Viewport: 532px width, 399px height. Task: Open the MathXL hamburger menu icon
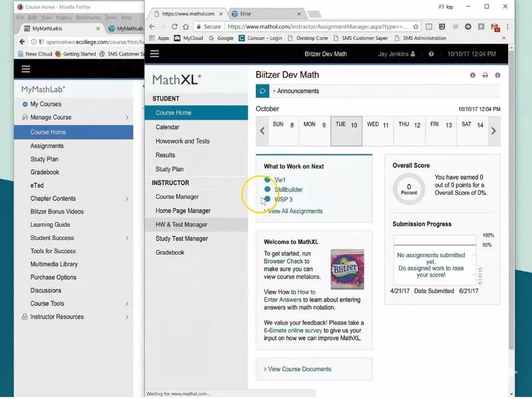154,54
